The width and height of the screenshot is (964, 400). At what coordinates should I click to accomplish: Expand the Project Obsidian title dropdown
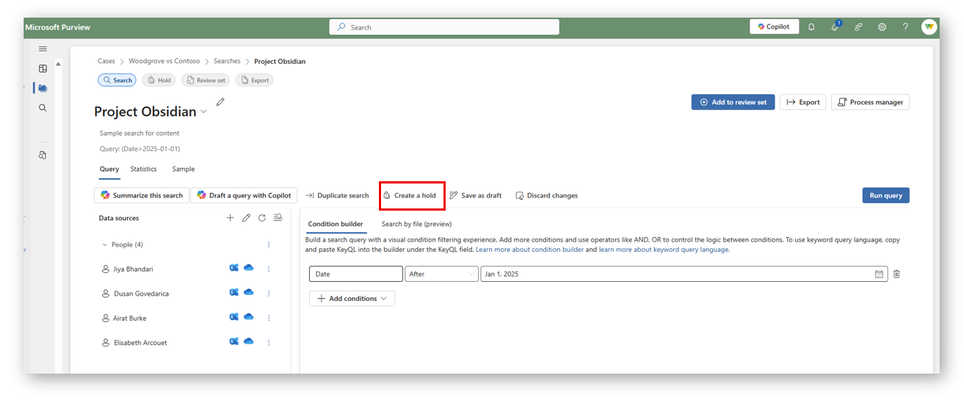coord(204,112)
